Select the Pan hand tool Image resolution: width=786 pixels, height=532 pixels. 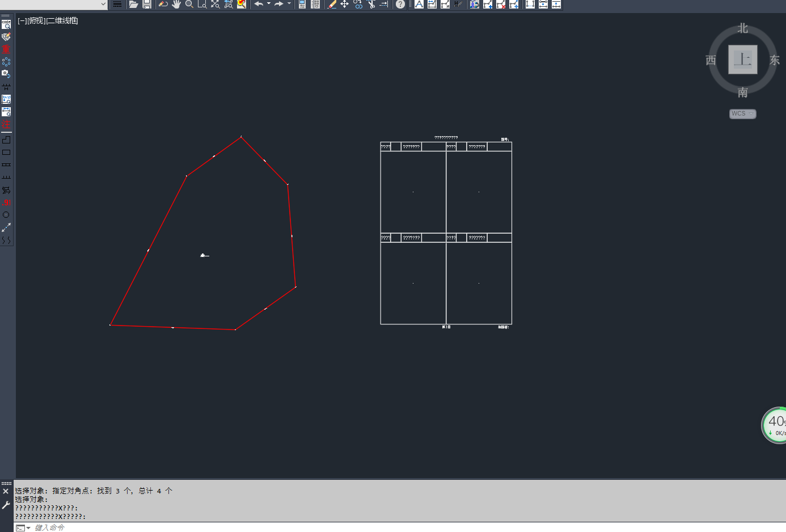click(x=176, y=4)
